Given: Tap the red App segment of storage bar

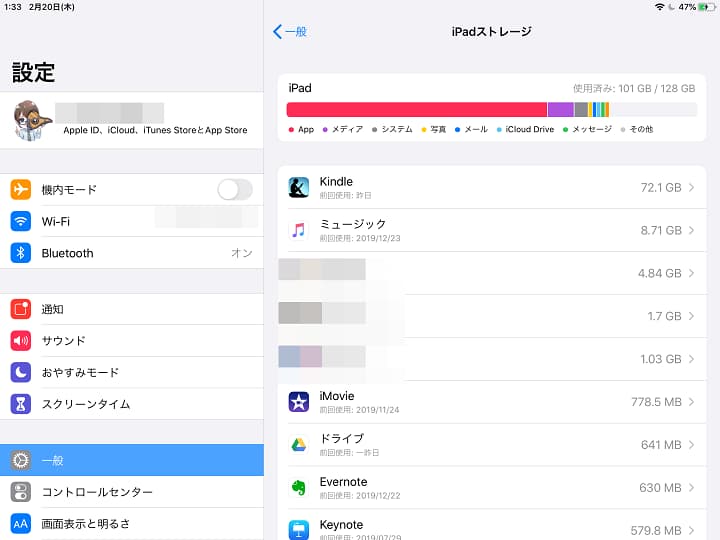Looking at the screenshot, I should point(416,110).
